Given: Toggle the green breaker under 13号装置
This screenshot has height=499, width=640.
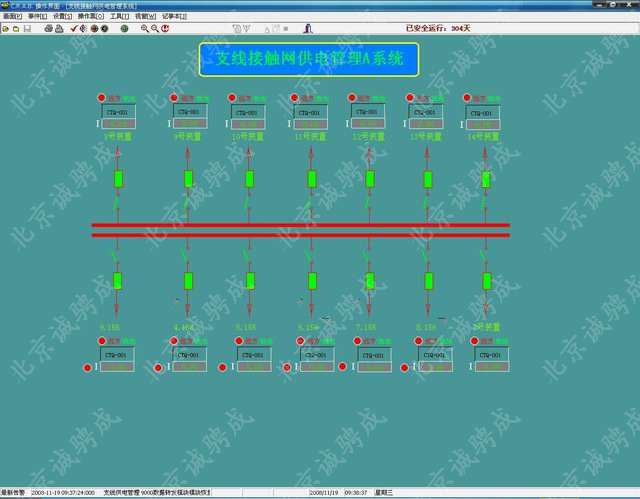Looking at the screenshot, I should (x=428, y=179).
